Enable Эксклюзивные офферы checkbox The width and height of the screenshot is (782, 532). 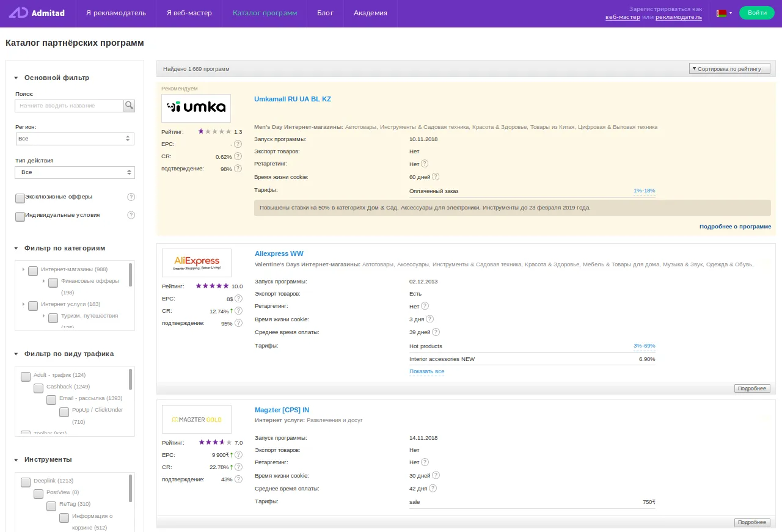click(20, 198)
